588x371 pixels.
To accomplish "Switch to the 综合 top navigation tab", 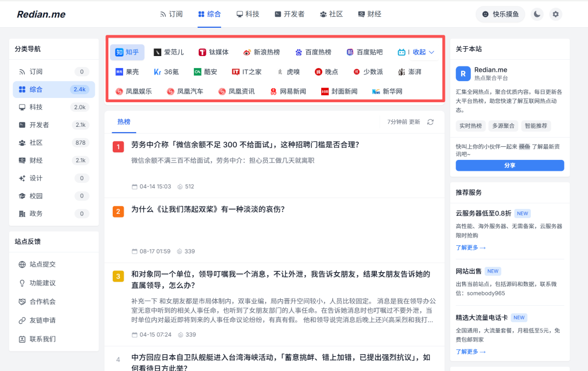I will coord(209,14).
